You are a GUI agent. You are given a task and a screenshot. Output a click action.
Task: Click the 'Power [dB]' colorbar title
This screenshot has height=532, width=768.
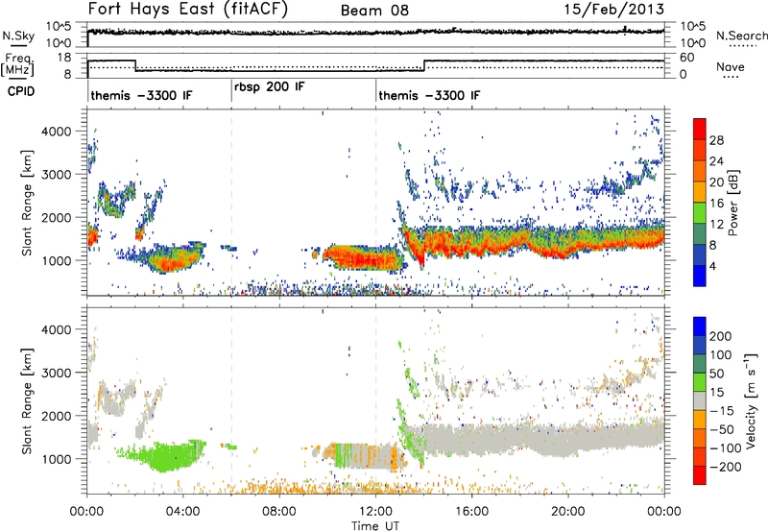click(x=732, y=203)
